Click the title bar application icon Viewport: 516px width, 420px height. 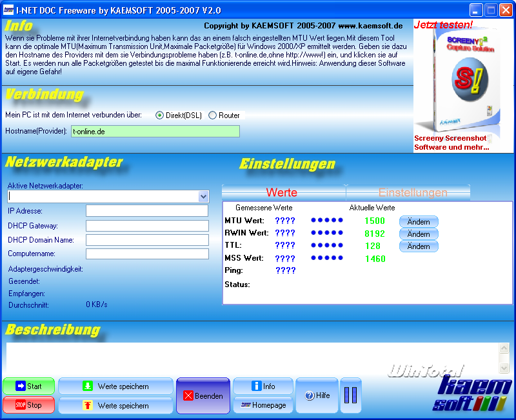tap(8, 10)
